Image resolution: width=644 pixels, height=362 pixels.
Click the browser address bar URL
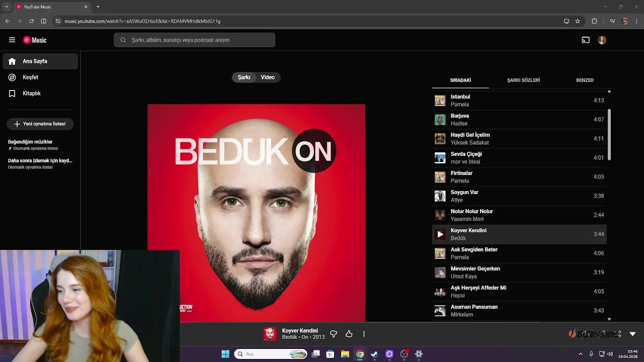tap(142, 21)
